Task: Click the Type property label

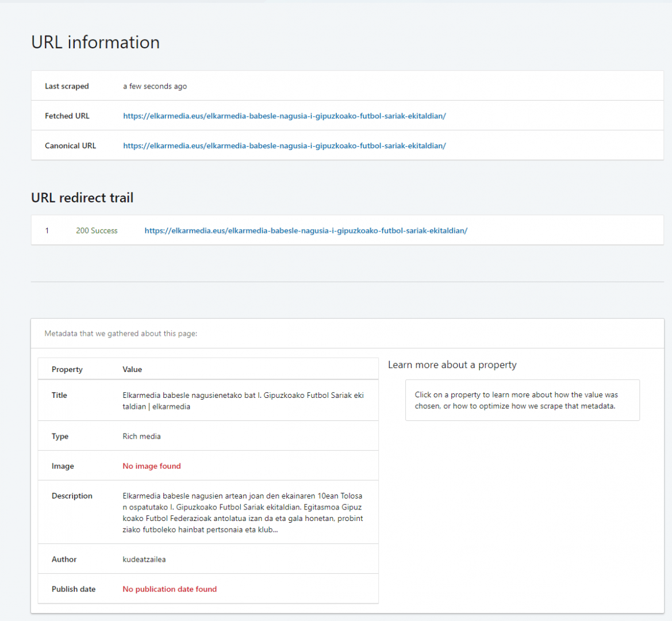Action: [60, 436]
